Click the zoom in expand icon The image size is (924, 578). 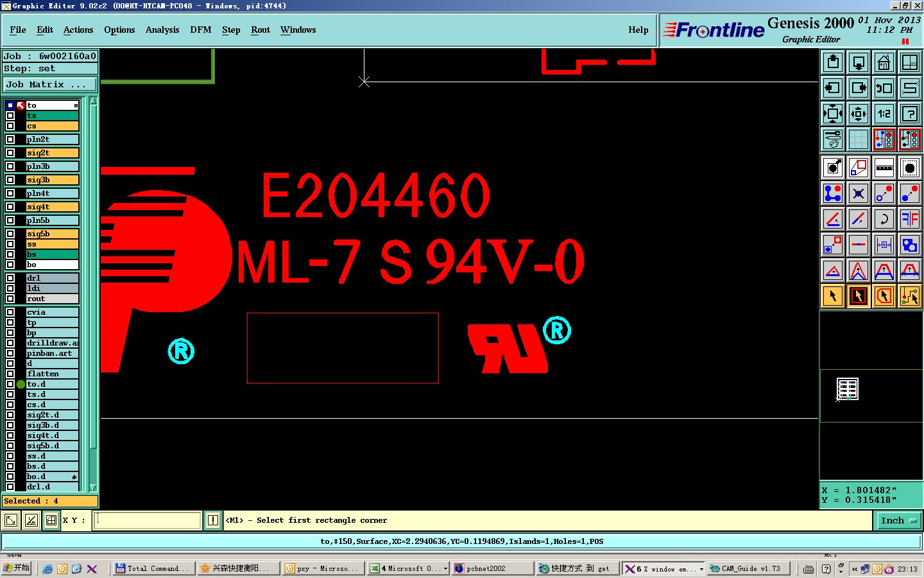click(x=833, y=114)
